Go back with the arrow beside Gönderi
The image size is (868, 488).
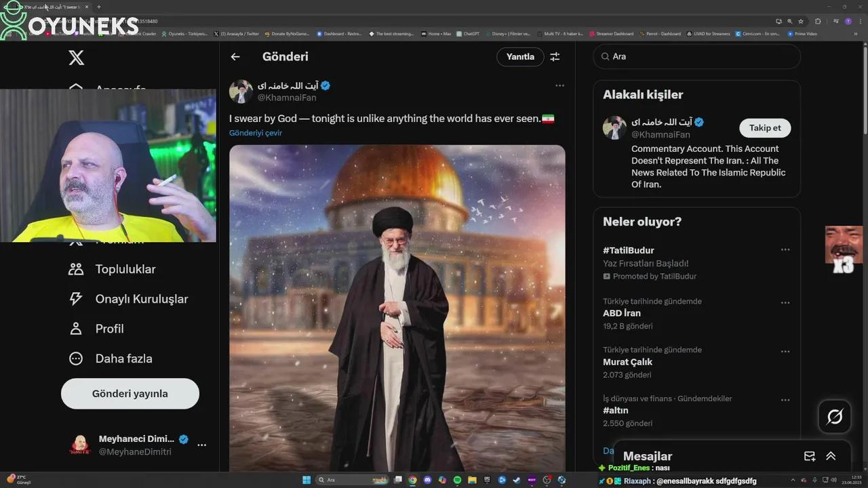pos(235,57)
